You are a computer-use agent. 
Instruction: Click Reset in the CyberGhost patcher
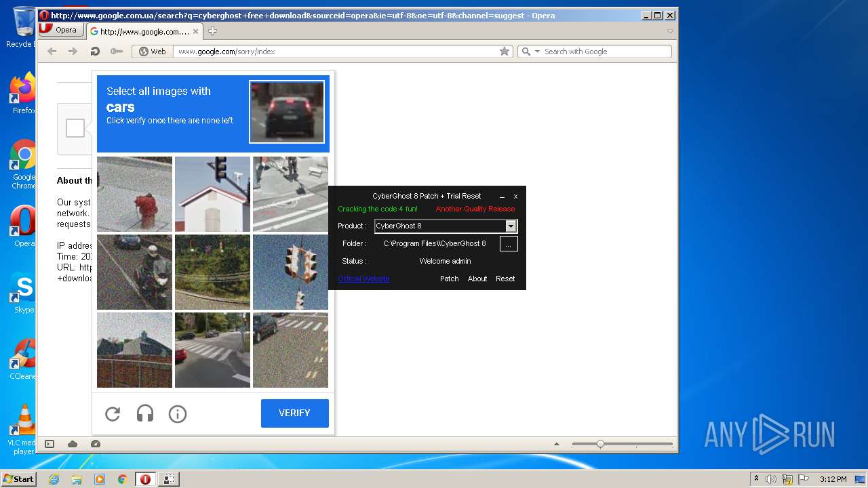(505, 279)
